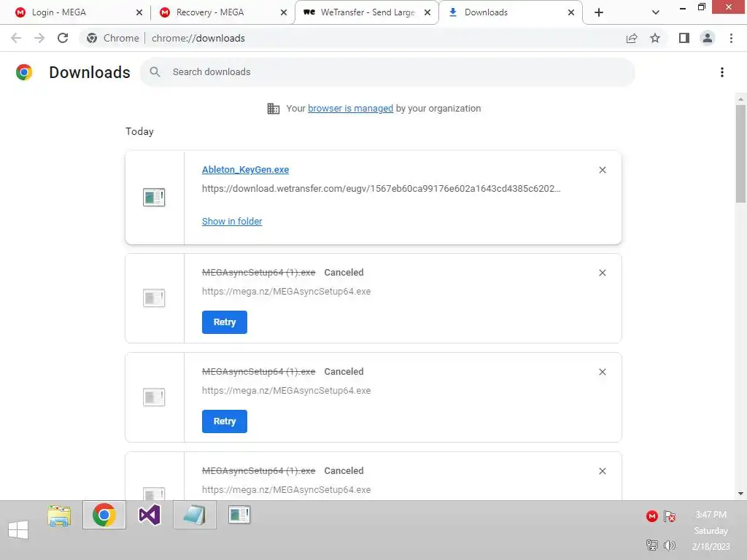Retry the second canceled MEGAsyncSetup64 download
Viewport: 747px width, 560px height.
[225, 421]
